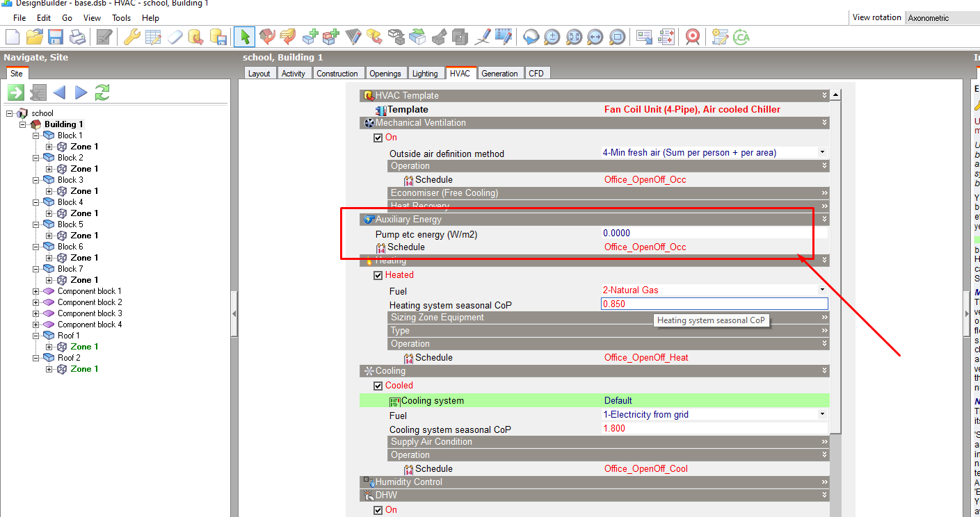Toggle the DHW On checkbox

[x=378, y=510]
